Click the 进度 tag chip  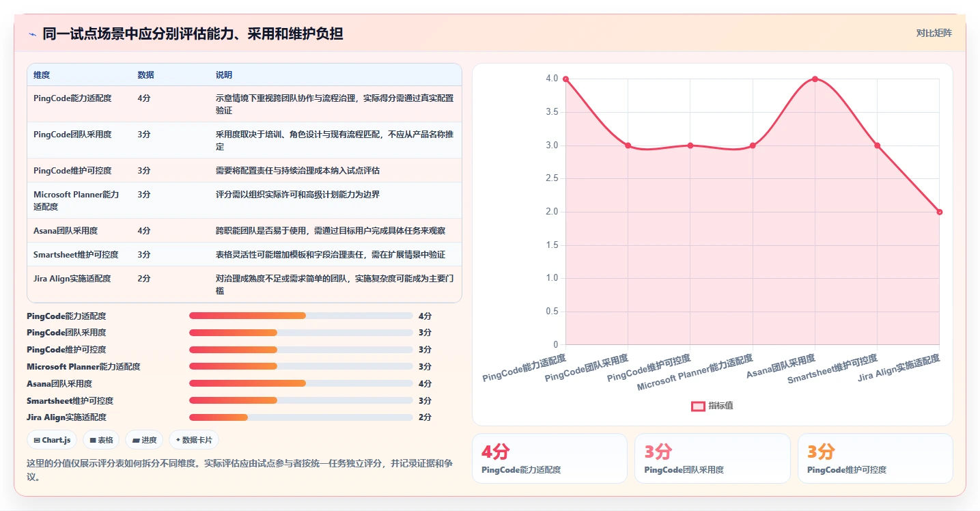click(145, 440)
